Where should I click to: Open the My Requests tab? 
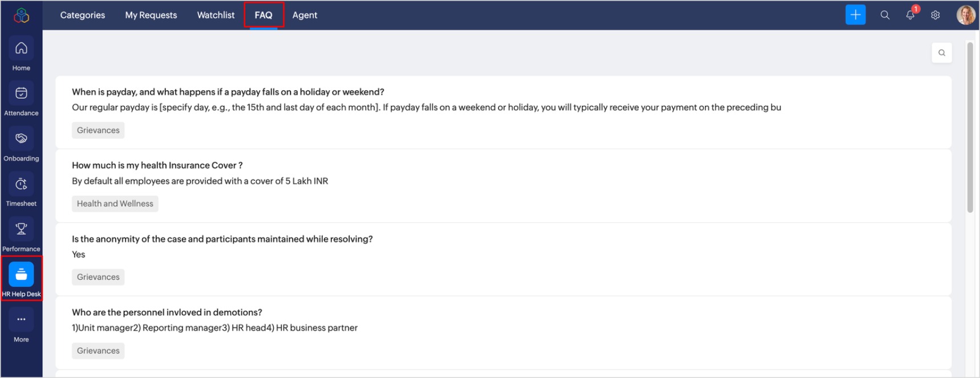click(x=151, y=15)
